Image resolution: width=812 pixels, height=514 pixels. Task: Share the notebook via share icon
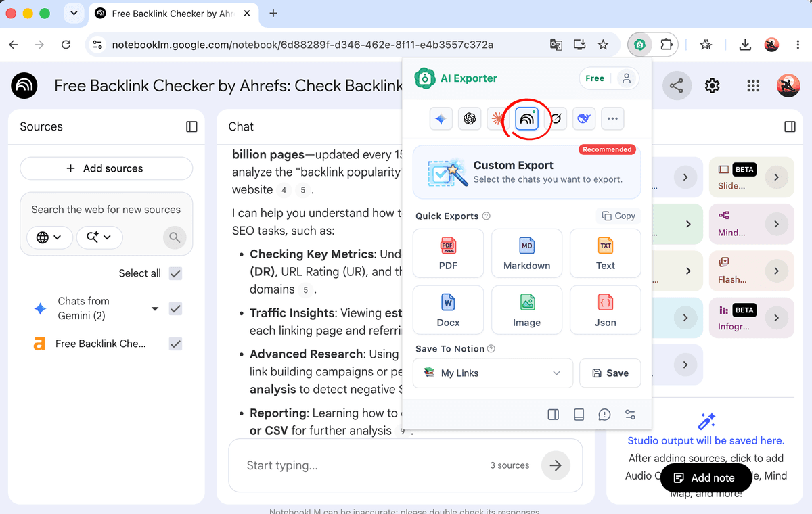click(676, 86)
